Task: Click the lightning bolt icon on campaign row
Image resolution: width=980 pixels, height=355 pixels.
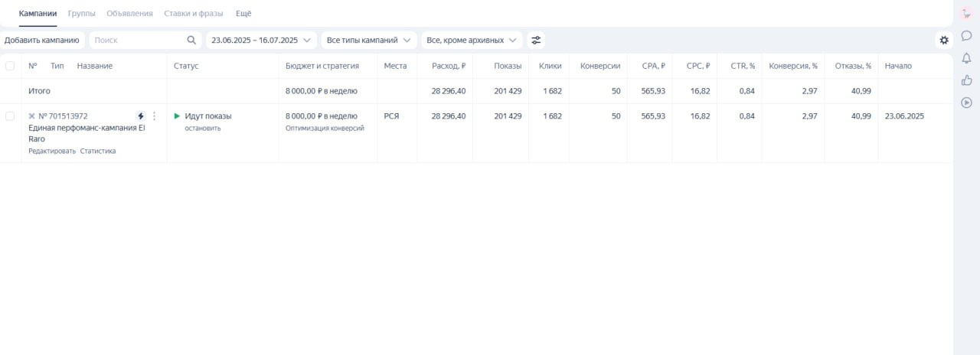Action: coord(141,116)
